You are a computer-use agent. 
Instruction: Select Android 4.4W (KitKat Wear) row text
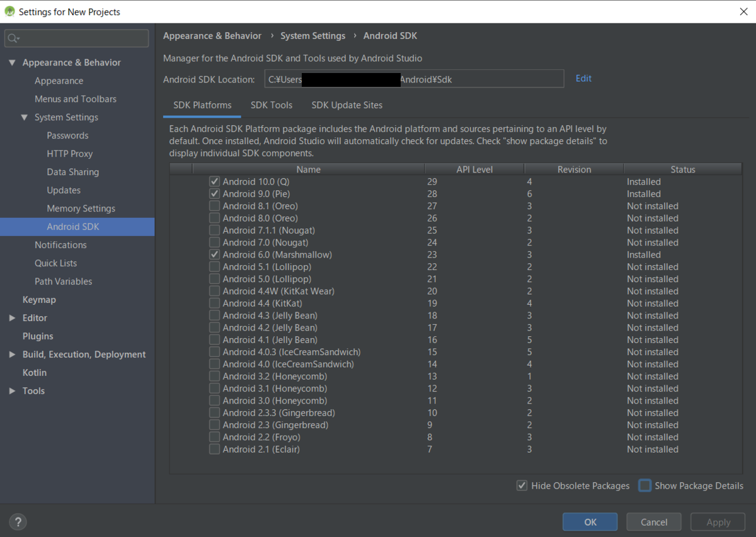tap(278, 291)
